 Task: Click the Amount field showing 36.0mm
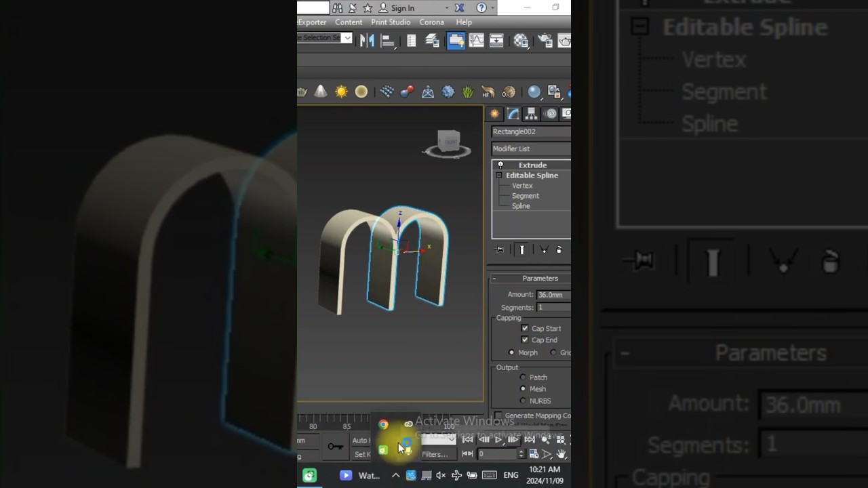[x=553, y=295]
